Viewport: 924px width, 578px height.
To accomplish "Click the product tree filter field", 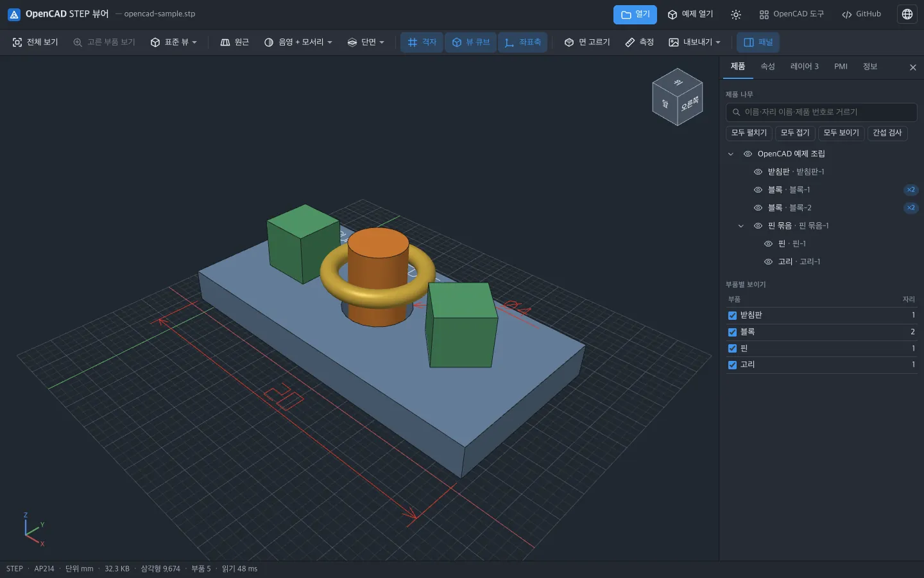I will pos(821,112).
